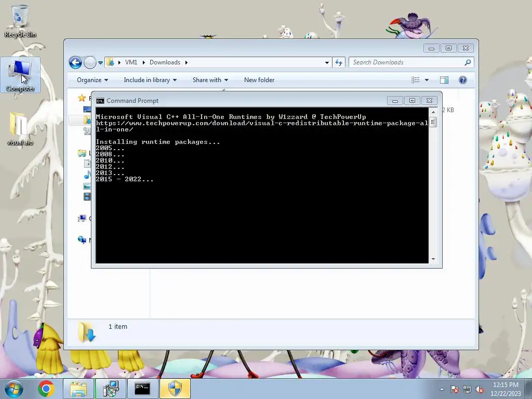532x399 pixels.
Task: Click the Downloads breadcrumb in address bar
Action: [x=165, y=62]
